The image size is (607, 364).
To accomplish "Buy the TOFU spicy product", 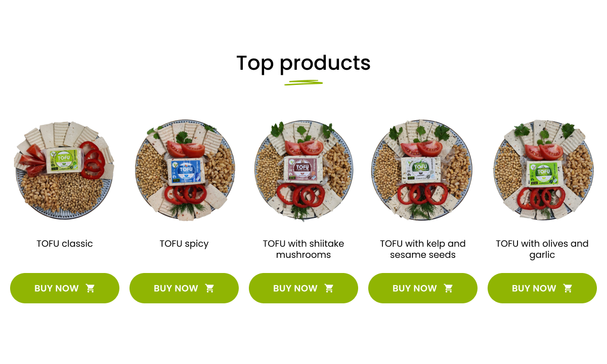I will click(x=184, y=288).
